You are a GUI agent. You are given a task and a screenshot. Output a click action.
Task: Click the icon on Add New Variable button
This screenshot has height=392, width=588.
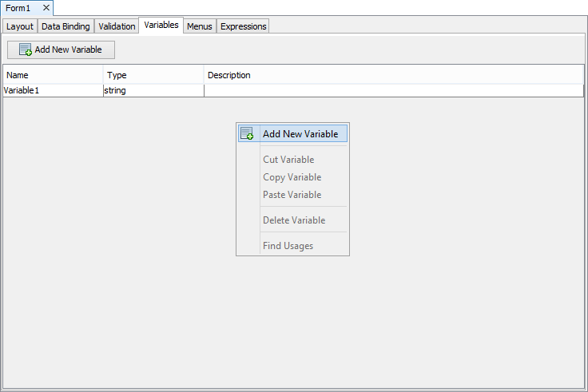[26, 49]
